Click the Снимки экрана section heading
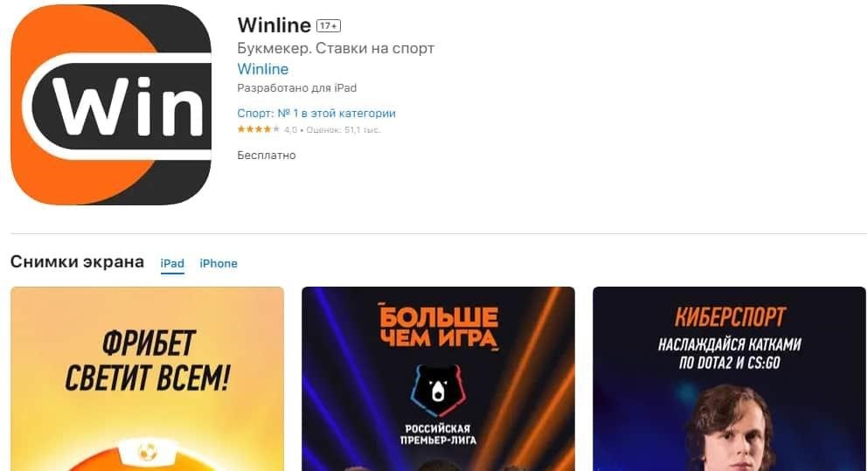 [x=77, y=262]
